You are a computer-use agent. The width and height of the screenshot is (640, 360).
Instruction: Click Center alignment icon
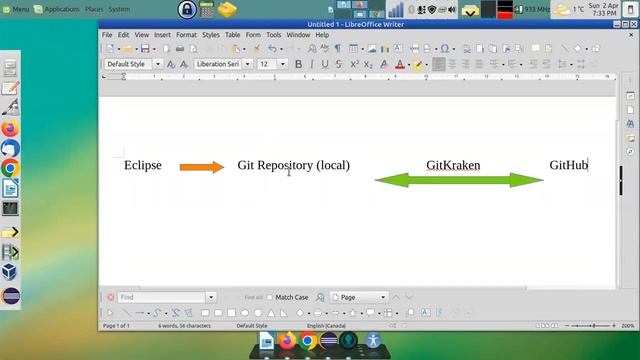452,64
